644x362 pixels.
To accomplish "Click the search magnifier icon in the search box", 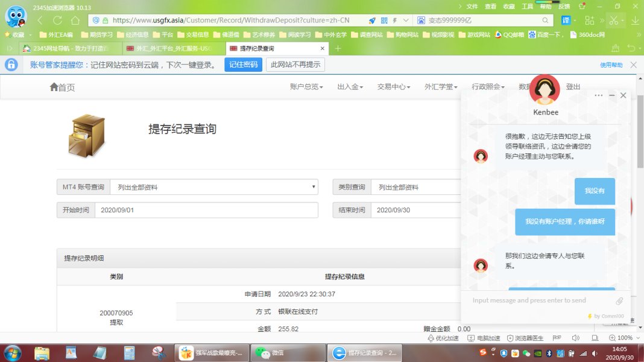I will pyautogui.click(x=545, y=20).
